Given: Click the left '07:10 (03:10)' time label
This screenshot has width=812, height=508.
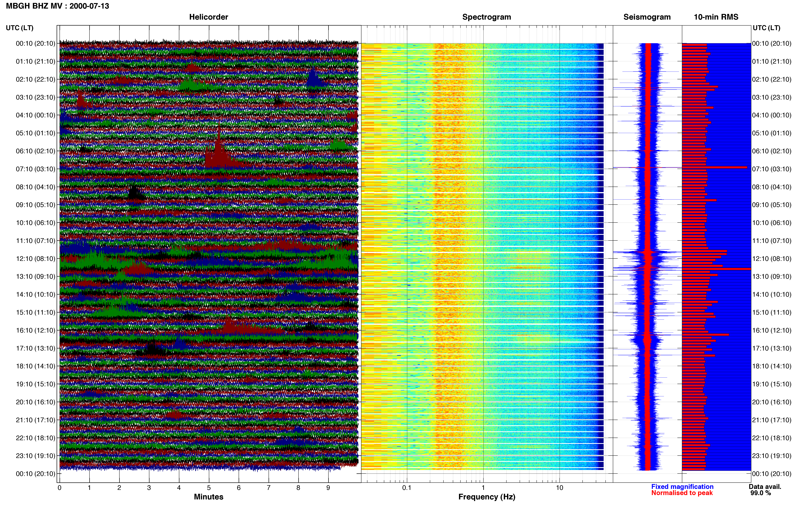Looking at the screenshot, I should [x=36, y=169].
